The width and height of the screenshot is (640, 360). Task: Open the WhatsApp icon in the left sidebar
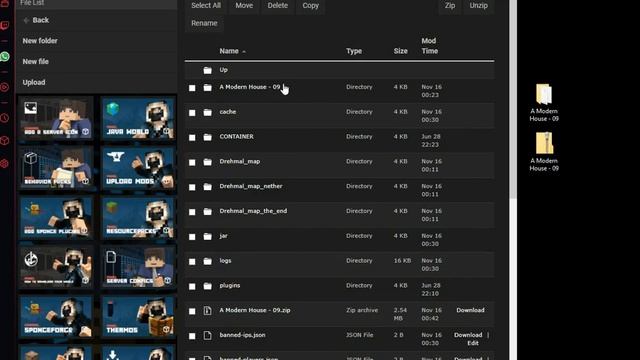click(x=4, y=57)
